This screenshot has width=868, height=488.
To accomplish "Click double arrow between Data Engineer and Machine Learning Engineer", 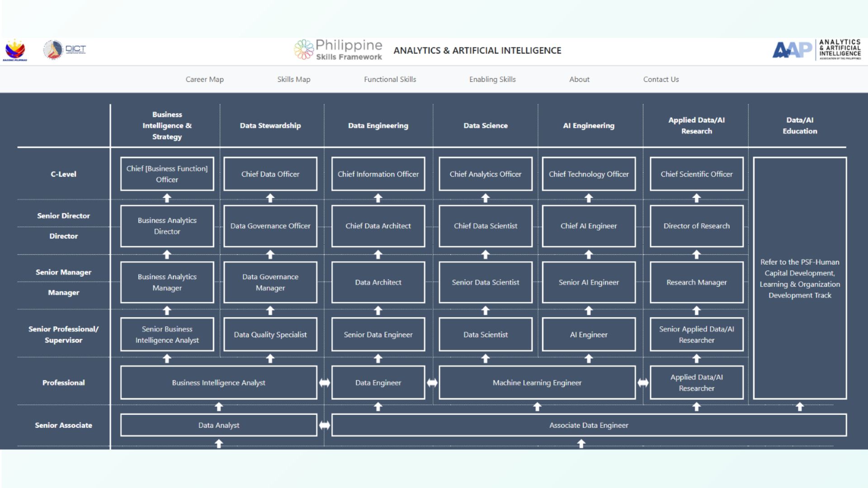I will click(x=432, y=383).
